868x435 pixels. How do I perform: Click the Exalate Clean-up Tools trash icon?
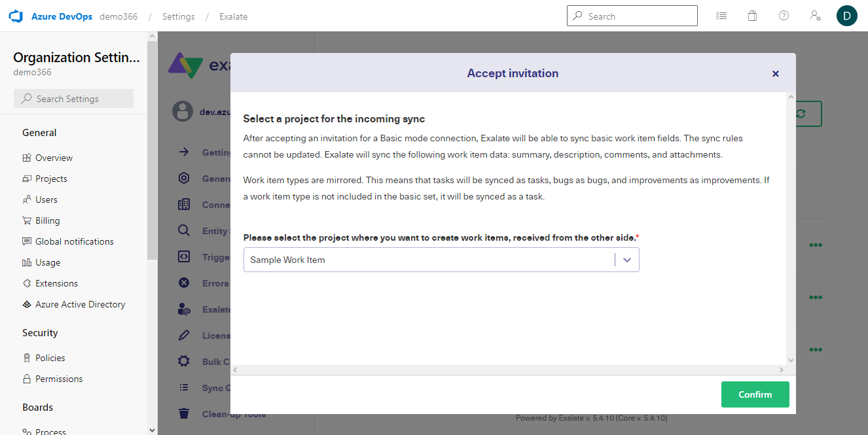pyautogui.click(x=184, y=413)
